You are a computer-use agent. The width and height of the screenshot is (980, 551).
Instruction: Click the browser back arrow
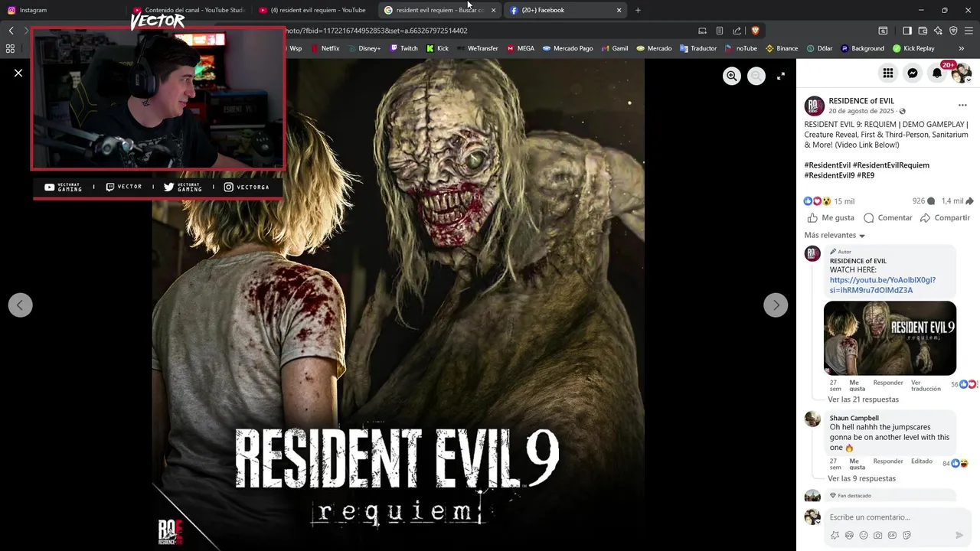click(11, 31)
